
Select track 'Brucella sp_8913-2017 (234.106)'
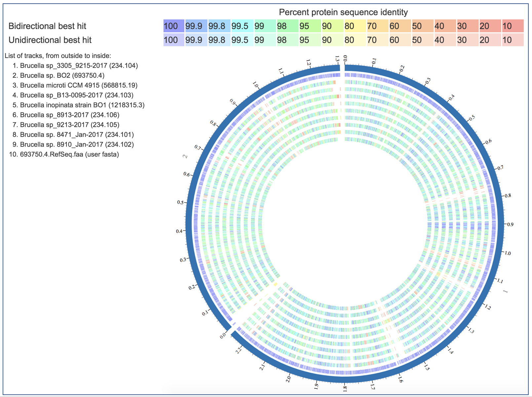(70, 115)
